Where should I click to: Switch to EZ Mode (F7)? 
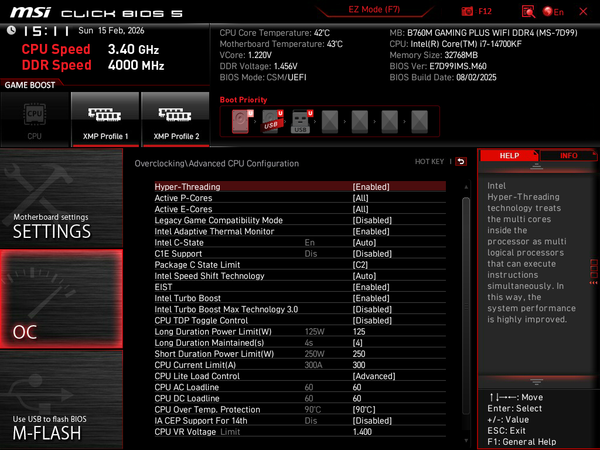pos(374,10)
